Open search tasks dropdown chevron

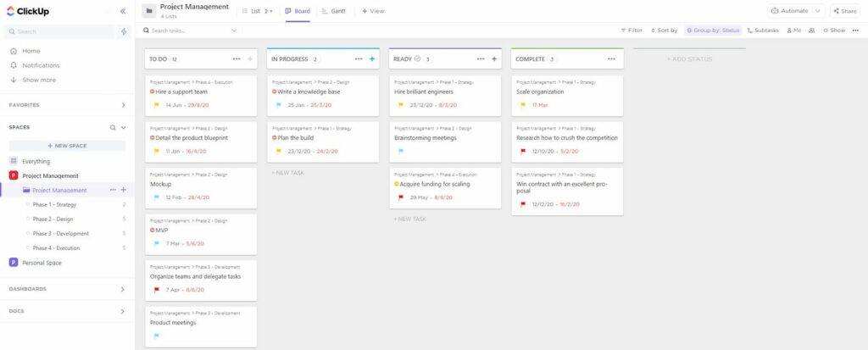tap(234, 31)
